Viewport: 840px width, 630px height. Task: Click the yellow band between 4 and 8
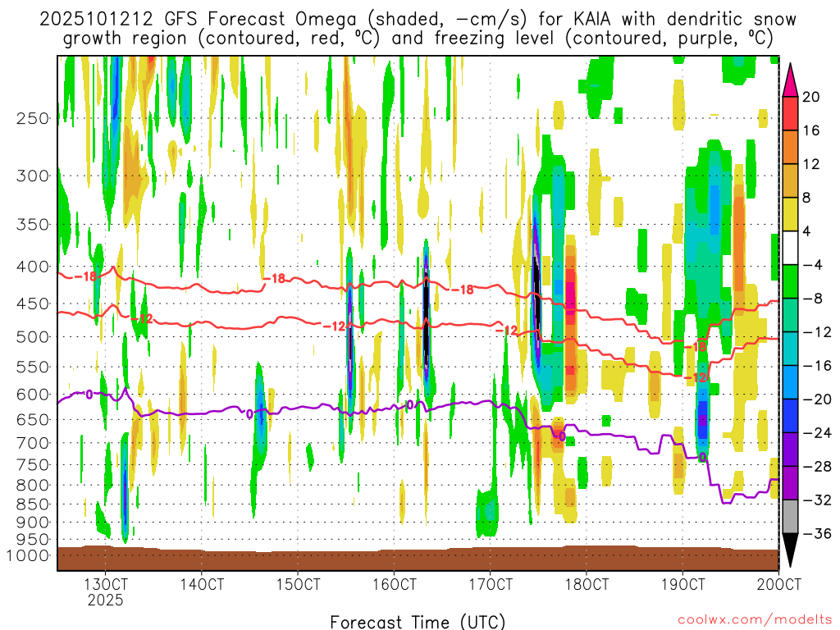point(790,214)
